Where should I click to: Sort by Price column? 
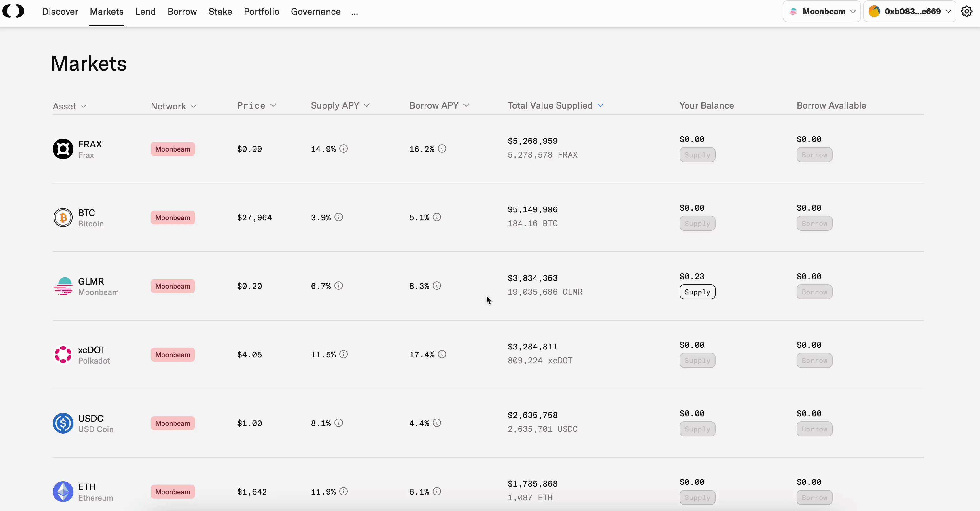256,105
